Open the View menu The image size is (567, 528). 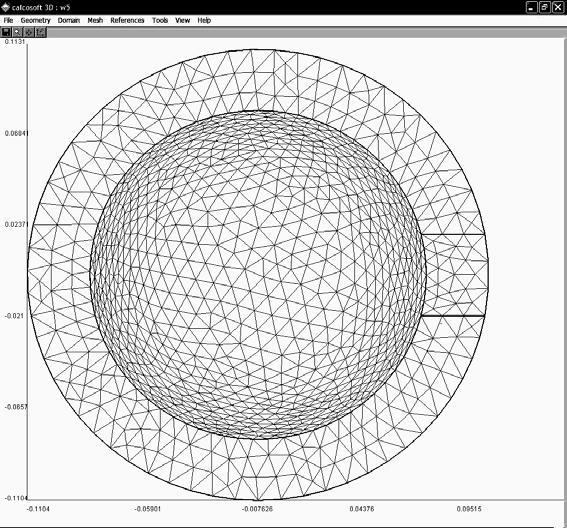coord(183,20)
